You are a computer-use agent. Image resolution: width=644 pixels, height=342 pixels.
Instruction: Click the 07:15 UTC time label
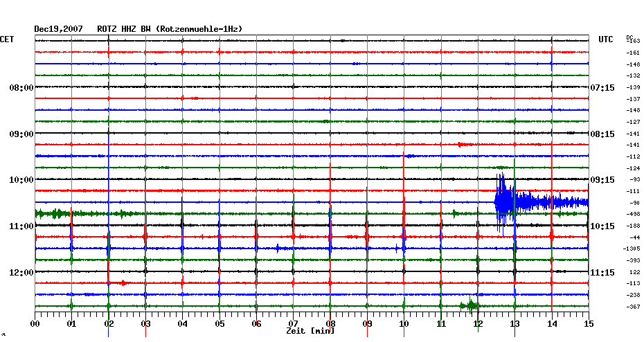[602, 88]
